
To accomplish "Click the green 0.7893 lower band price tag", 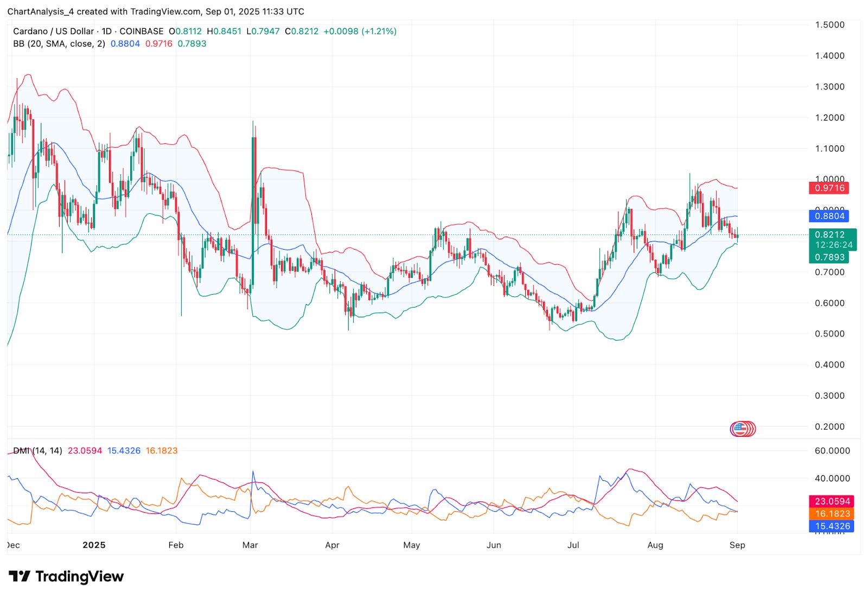I will 829,257.
